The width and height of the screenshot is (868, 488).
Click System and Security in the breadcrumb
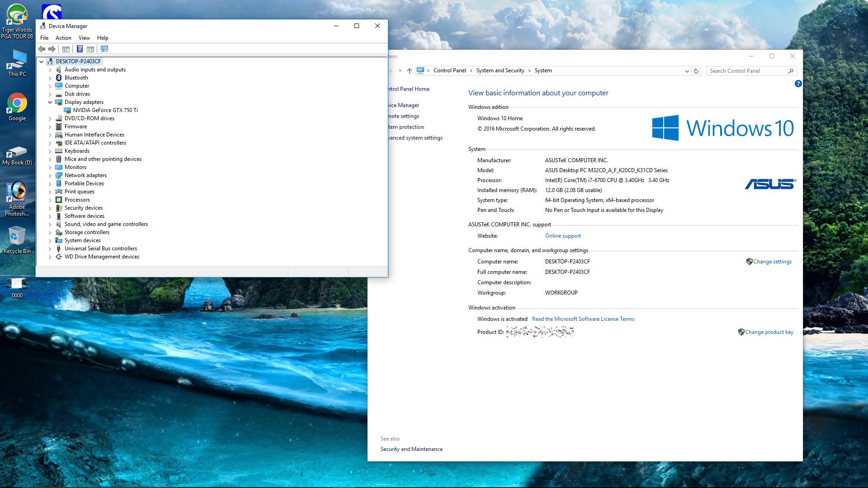coord(500,70)
